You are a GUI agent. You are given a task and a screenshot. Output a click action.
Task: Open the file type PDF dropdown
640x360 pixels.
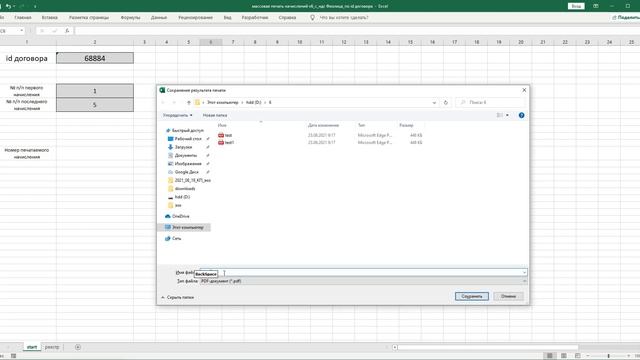click(x=363, y=281)
